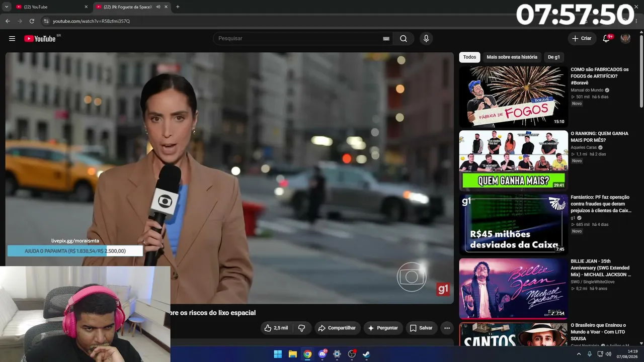The height and width of the screenshot is (362, 644).
Task: Open File Explorer from taskbar
Action: pos(293,354)
